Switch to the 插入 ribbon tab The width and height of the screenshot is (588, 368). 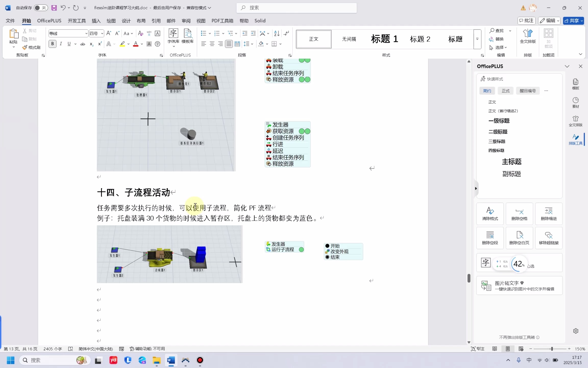(96, 21)
